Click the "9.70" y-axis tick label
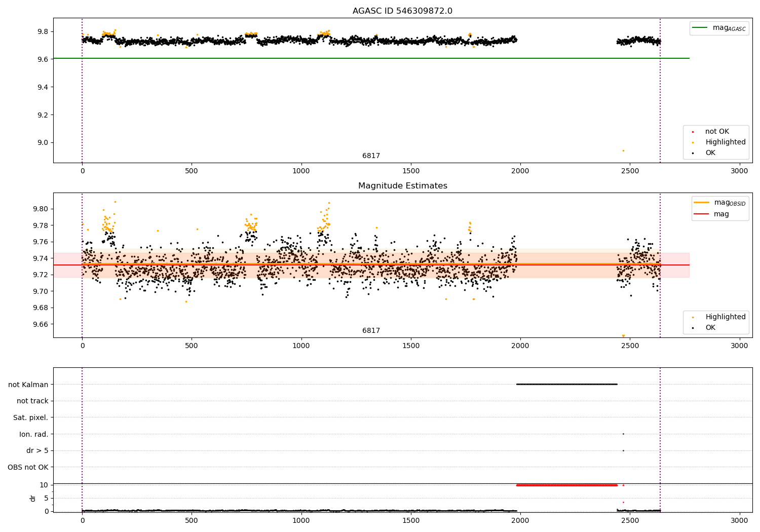Viewport: 760px width, 532px height. pyautogui.click(x=40, y=291)
